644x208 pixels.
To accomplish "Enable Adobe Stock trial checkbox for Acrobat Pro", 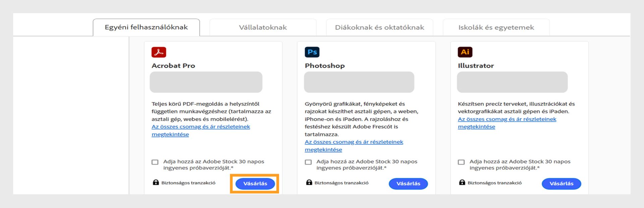I will [x=155, y=162].
